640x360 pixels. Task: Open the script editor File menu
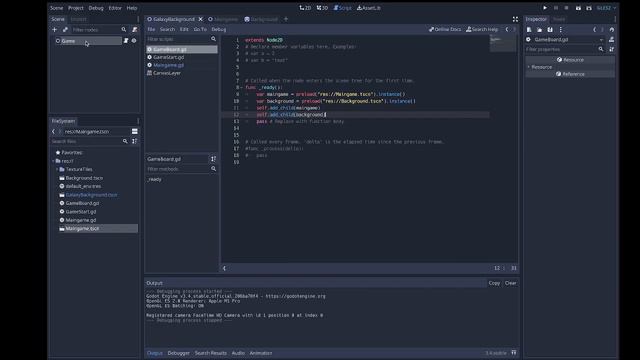click(151, 29)
